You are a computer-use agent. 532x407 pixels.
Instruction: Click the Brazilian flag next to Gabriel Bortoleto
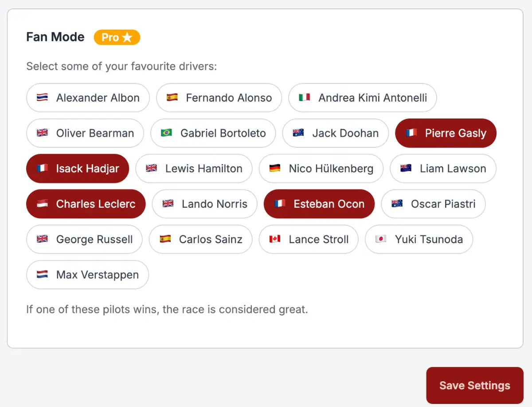(x=166, y=133)
